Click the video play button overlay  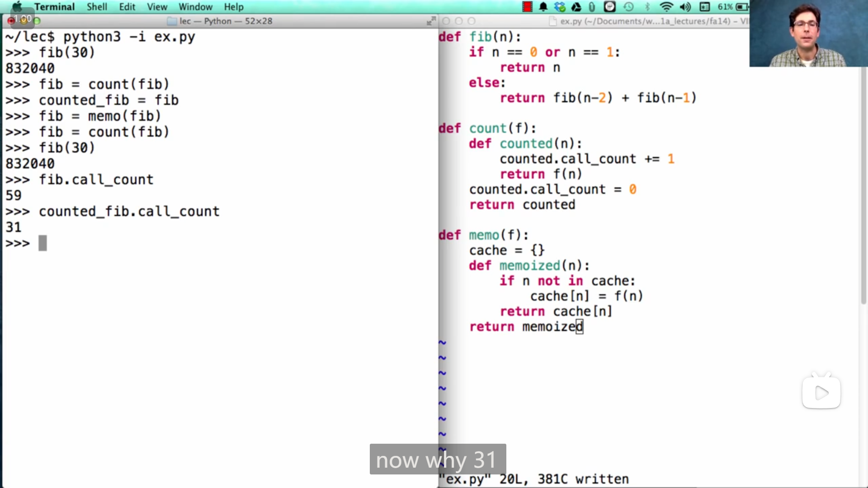click(821, 393)
